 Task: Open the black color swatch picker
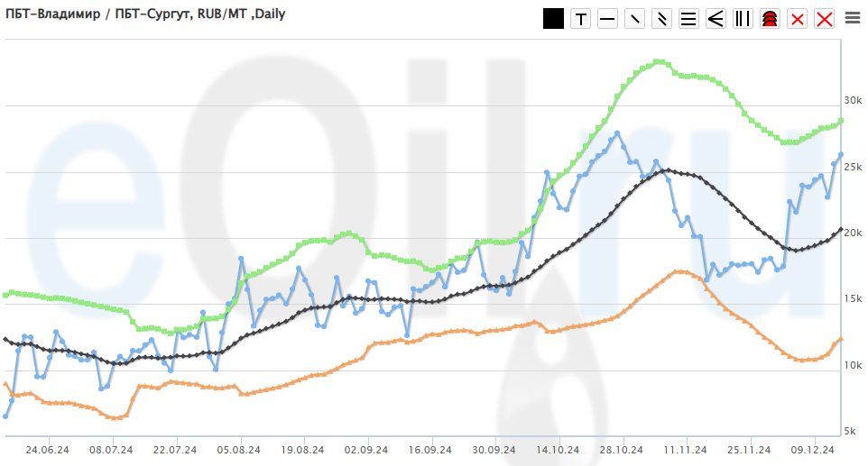pyautogui.click(x=553, y=19)
